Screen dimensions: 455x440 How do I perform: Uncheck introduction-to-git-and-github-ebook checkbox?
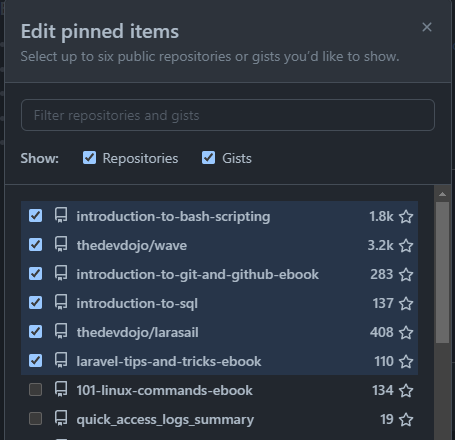click(35, 274)
